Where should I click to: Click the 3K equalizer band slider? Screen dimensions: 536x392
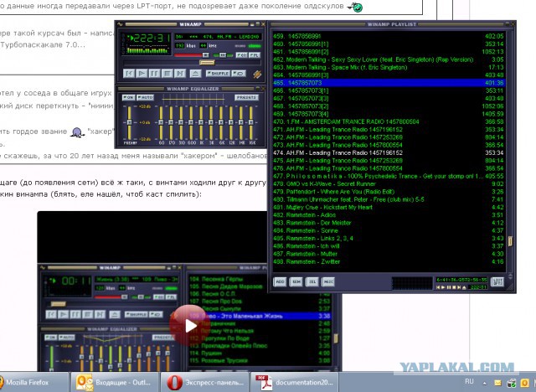coord(211,122)
